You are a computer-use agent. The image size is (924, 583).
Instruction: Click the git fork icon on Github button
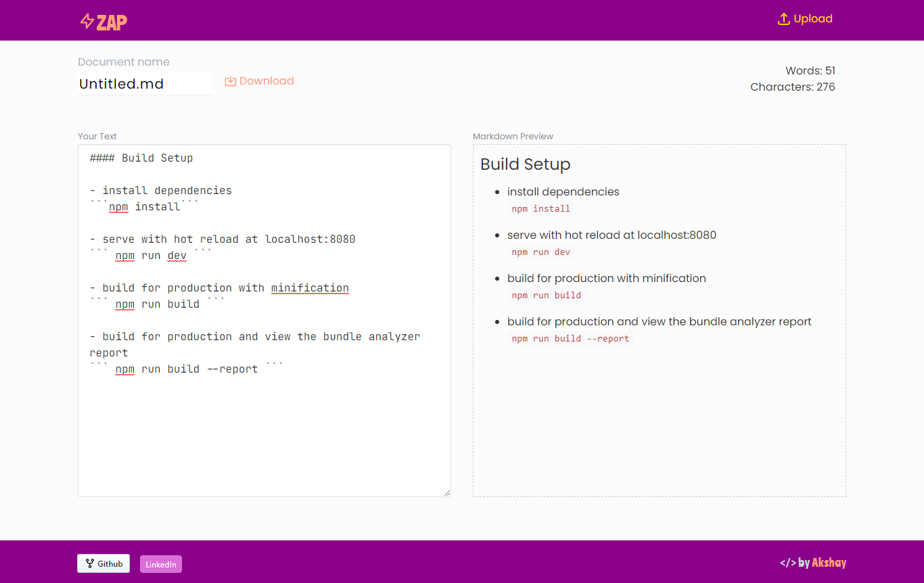(90, 563)
